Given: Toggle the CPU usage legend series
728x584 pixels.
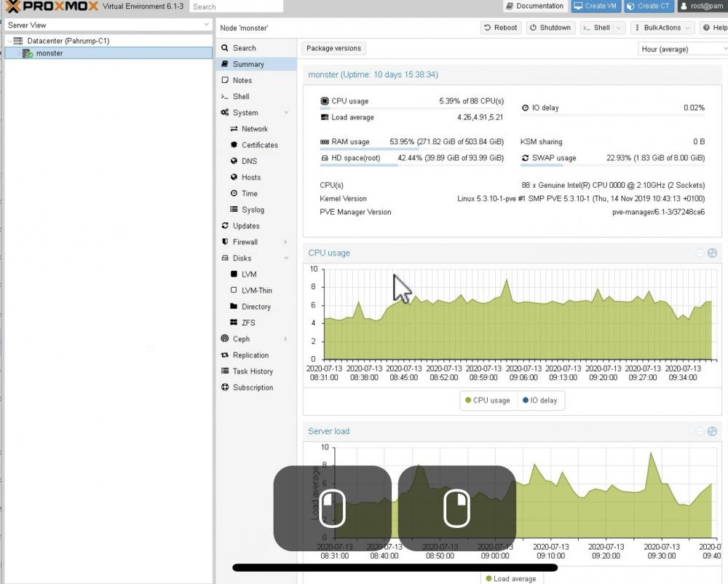Looking at the screenshot, I should 487,400.
